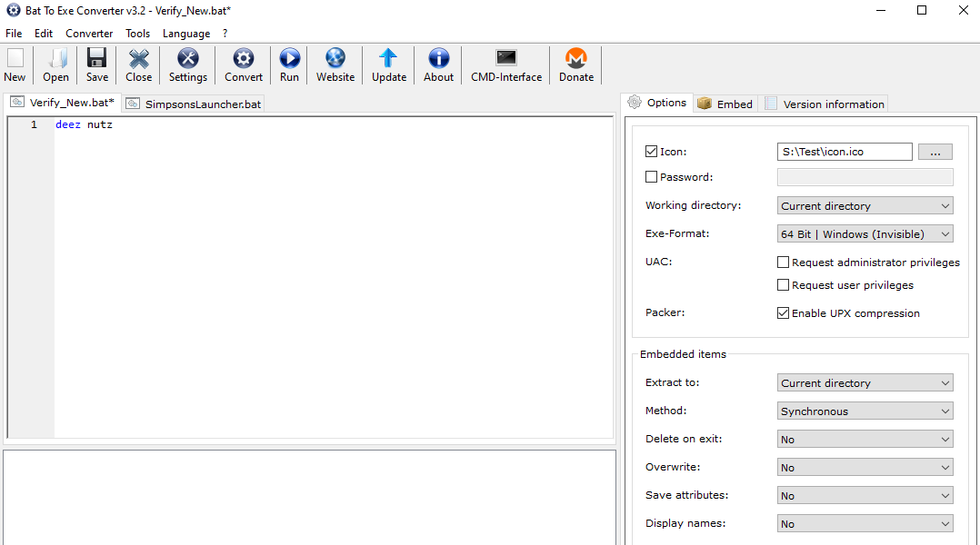This screenshot has height=545, width=980.
Task: Click the Version information tab page icon
Action: (771, 104)
